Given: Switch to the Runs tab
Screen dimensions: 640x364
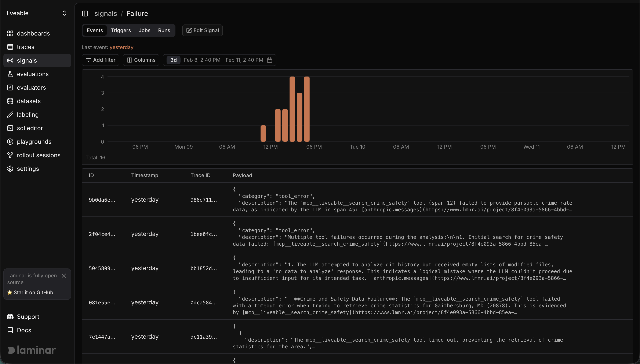Looking at the screenshot, I should pyautogui.click(x=164, y=30).
